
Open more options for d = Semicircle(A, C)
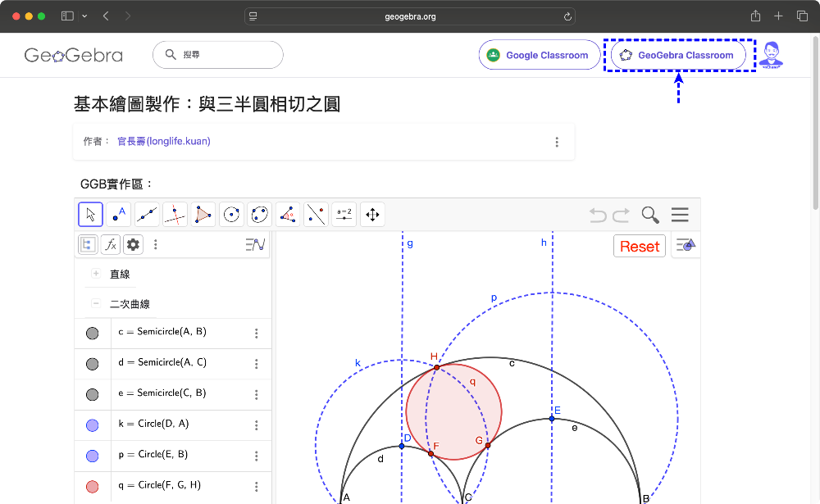pos(256,364)
